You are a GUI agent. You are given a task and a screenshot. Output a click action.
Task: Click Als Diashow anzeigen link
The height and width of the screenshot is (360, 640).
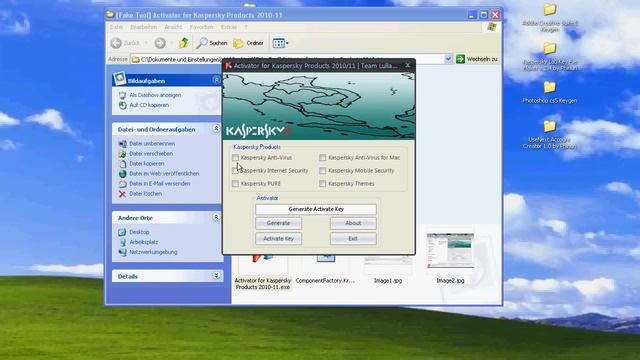tap(155, 95)
